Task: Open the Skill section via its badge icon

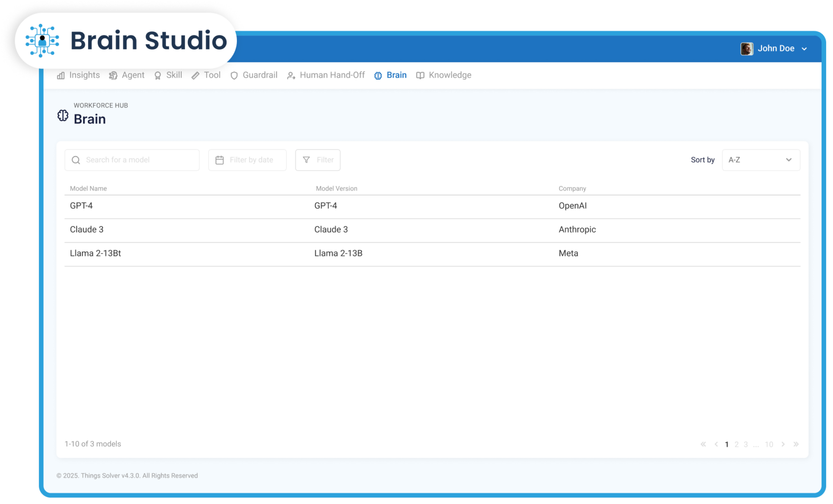Action: 158,75
